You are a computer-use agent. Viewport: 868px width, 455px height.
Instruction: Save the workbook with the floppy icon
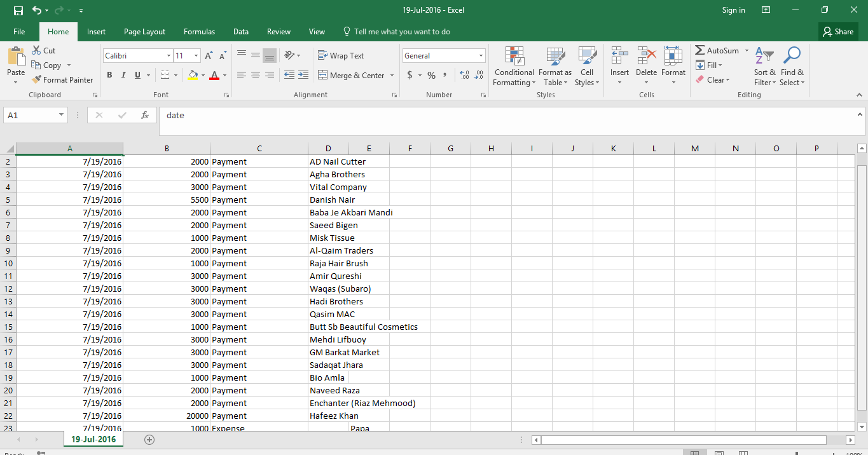pos(18,10)
